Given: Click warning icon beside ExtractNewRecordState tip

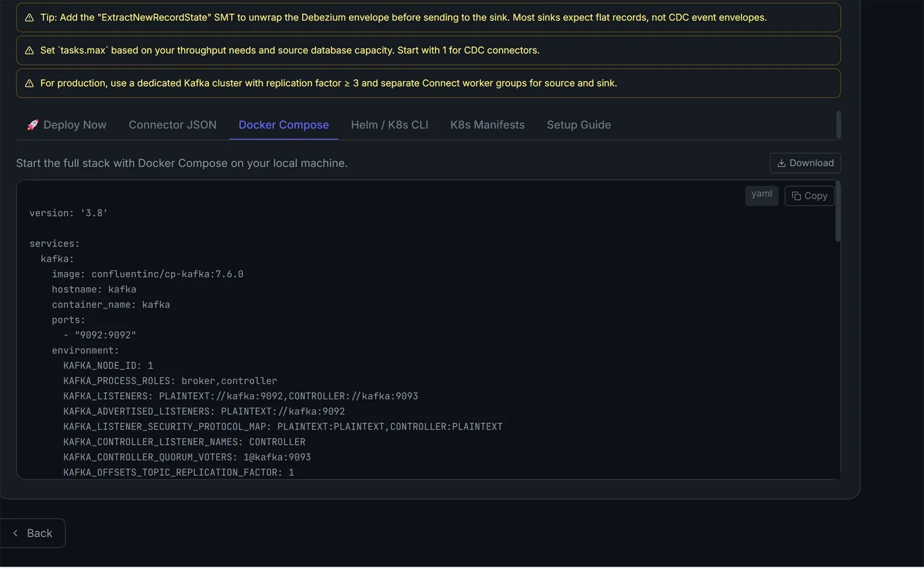Looking at the screenshot, I should [x=29, y=18].
